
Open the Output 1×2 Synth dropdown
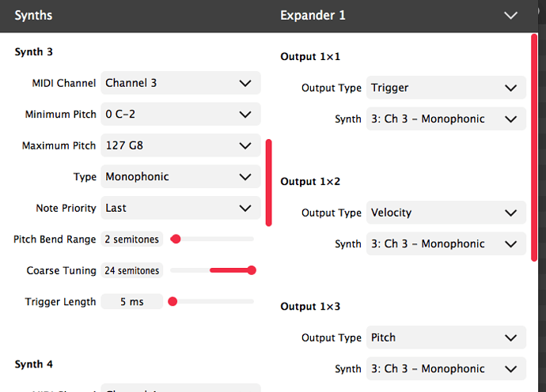446,244
